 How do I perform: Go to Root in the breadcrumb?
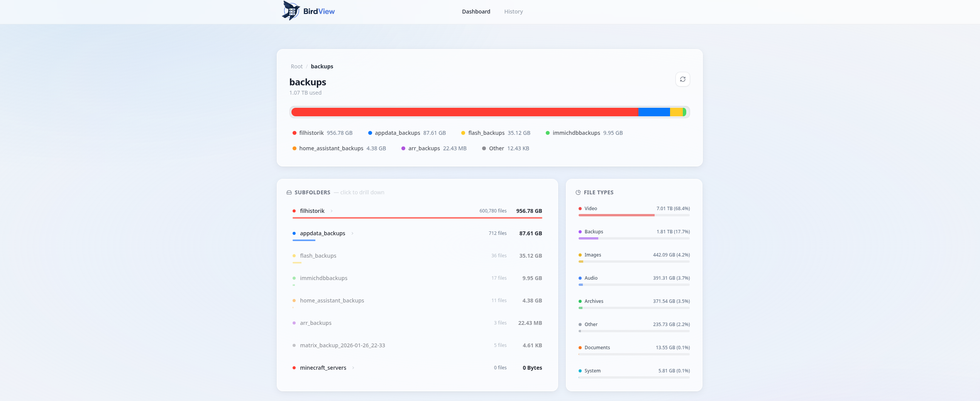[296, 66]
